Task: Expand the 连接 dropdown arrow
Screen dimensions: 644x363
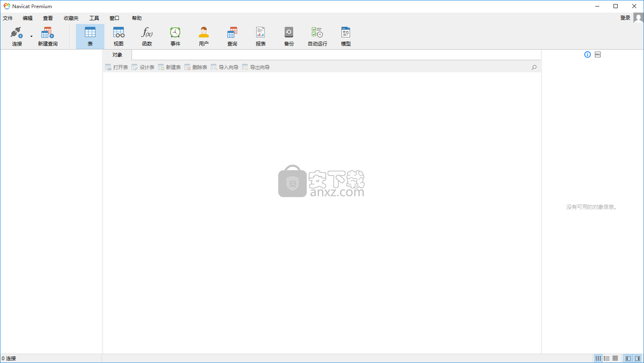Action: tap(31, 37)
